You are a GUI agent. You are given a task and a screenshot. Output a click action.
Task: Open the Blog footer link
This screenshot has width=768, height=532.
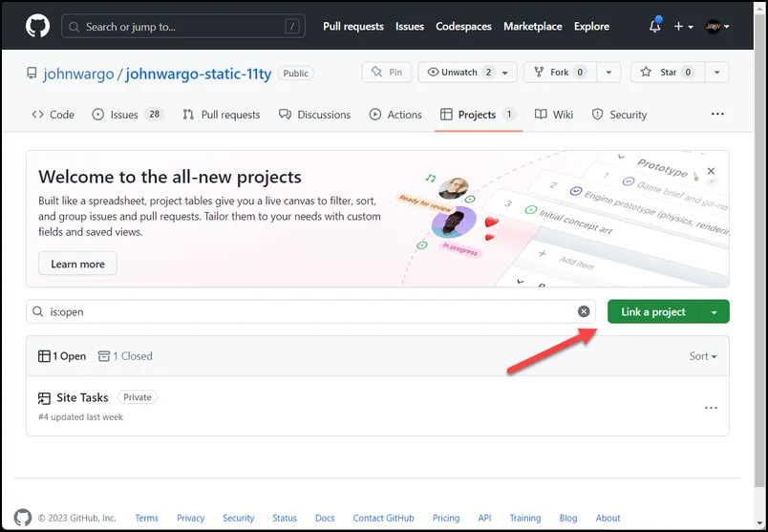tap(568, 518)
